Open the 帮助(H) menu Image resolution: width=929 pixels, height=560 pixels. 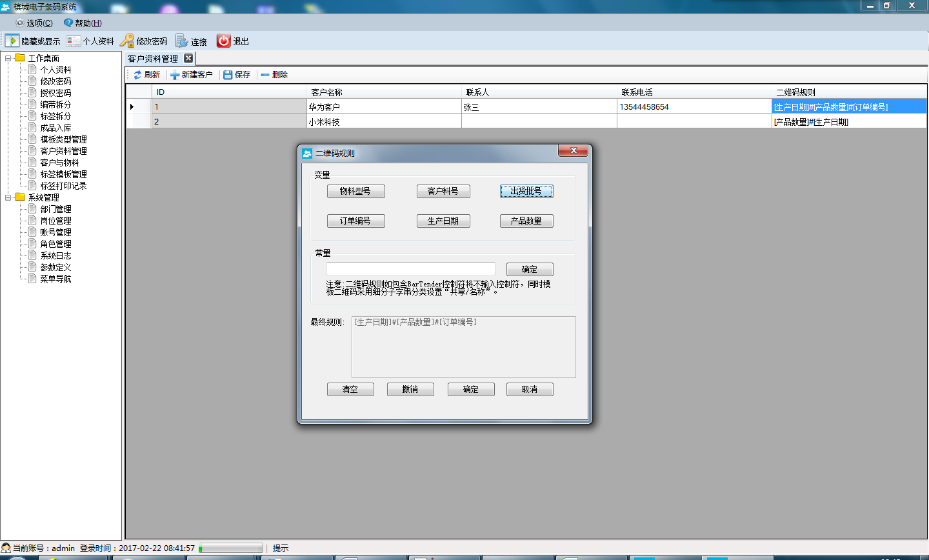pos(83,23)
